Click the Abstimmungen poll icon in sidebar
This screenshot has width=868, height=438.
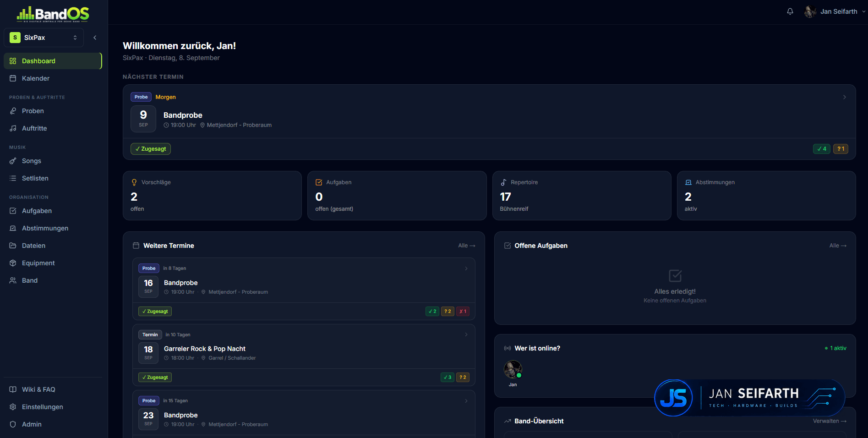point(13,228)
